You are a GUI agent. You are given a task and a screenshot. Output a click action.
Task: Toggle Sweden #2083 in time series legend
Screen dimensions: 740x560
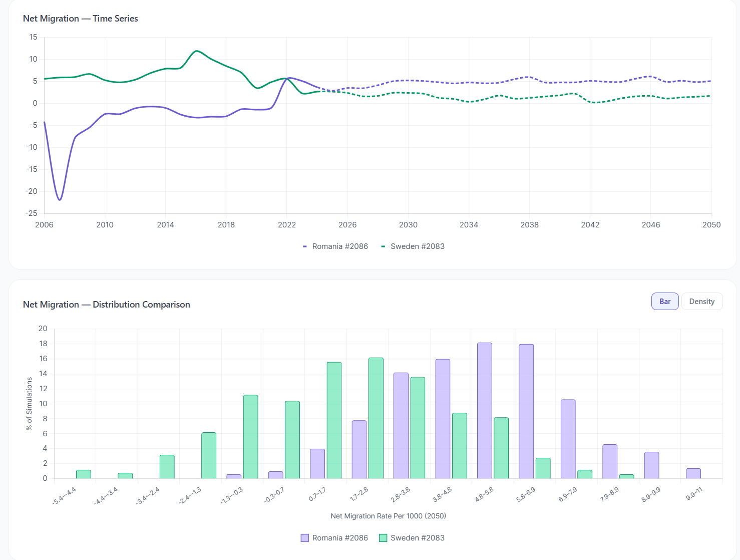pos(413,246)
